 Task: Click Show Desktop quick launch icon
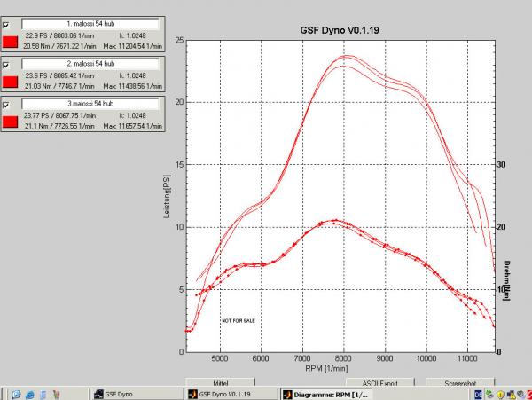tap(16, 395)
